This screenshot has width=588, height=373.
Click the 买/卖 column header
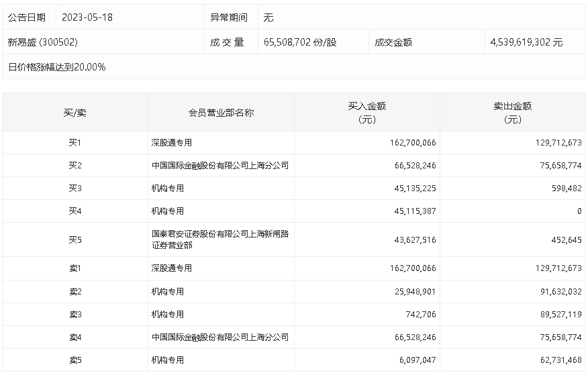click(x=75, y=113)
